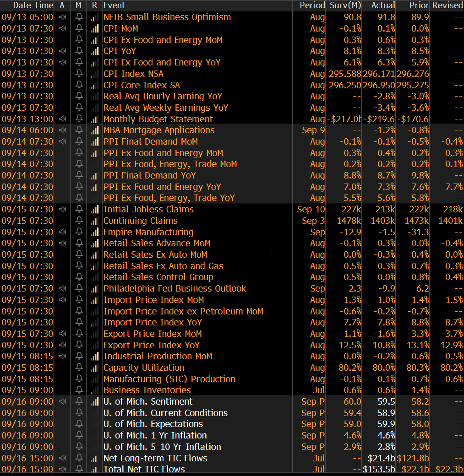The width and height of the screenshot is (464, 476).
Task: Enable alert bell for Capacity Utilization
Action: 79,368
